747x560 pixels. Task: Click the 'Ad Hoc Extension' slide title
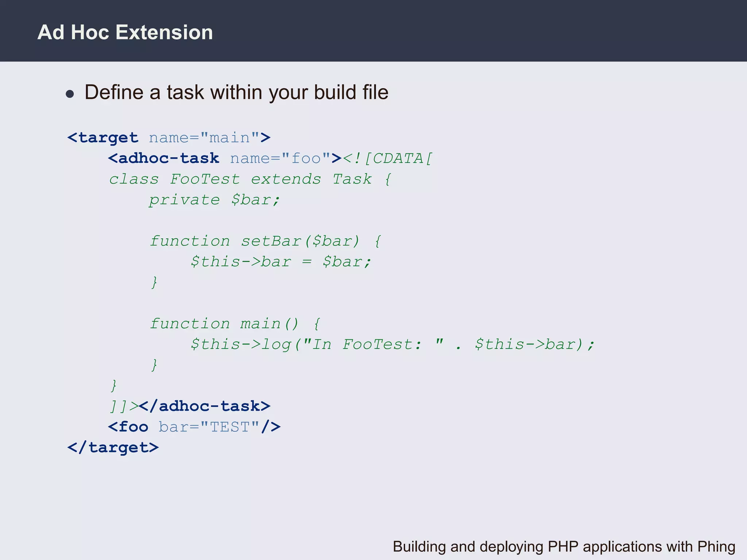point(125,32)
